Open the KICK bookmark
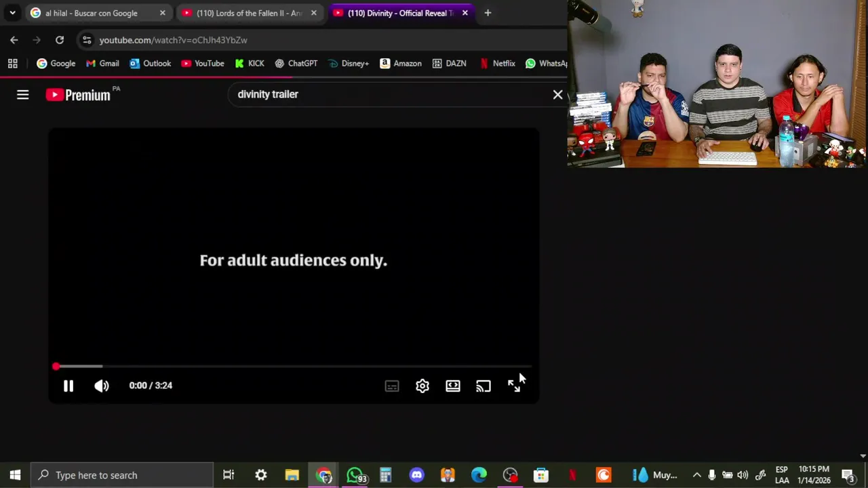The image size is (868, 488). [x=249, y=64]
